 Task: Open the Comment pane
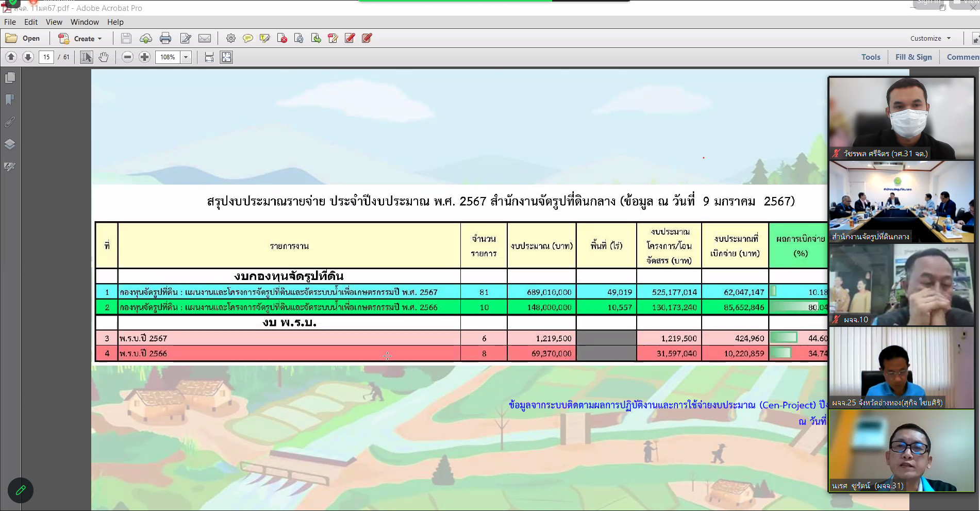coord(962,57)
